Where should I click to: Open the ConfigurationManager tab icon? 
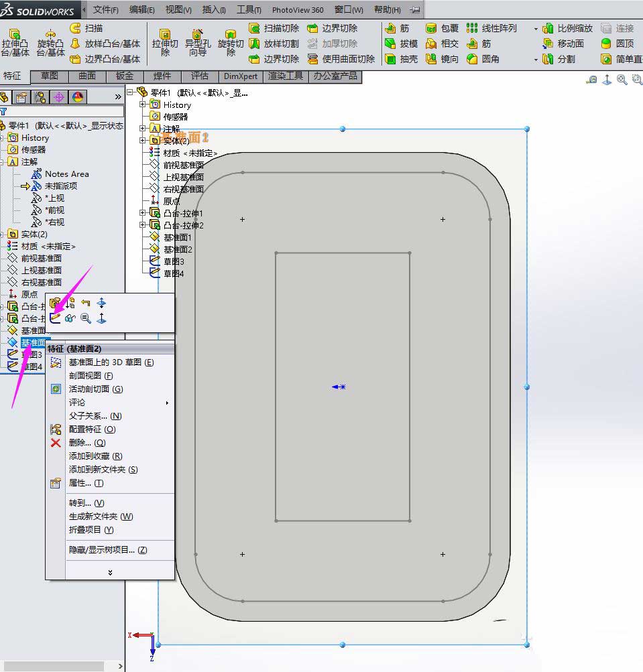tap(40, 98)
